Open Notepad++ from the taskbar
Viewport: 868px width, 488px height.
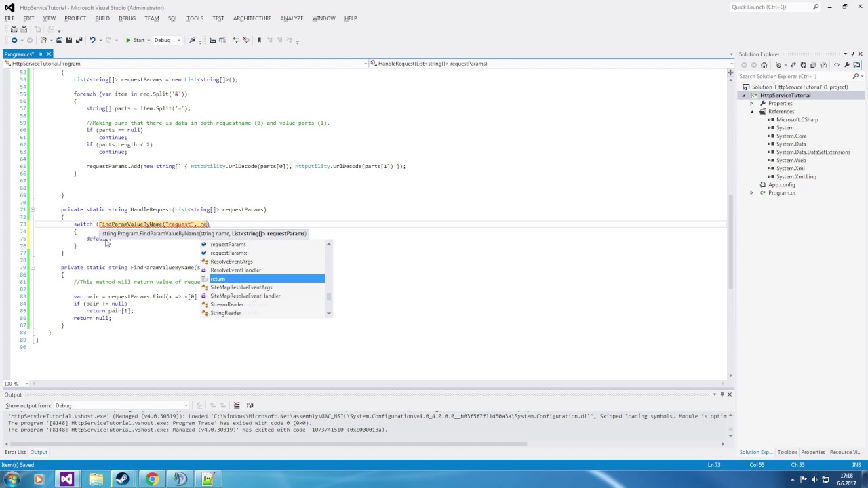(208, 479)
